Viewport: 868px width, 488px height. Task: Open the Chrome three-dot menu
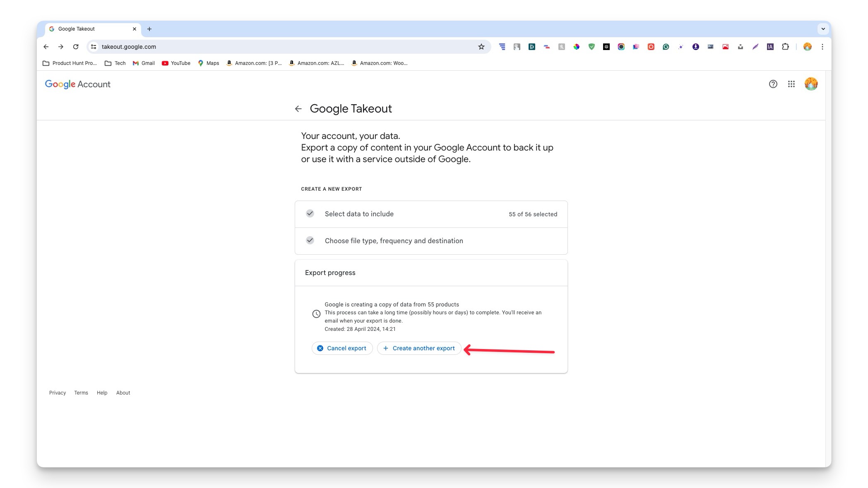click(x=822, y=47)
